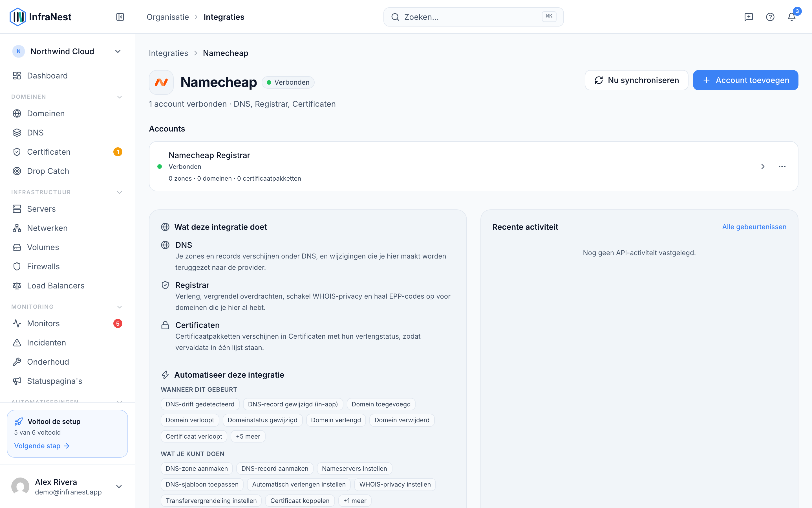Select the Domeinstatus gewijzigd chip
The image size is (812, 508).
[262, 420]
